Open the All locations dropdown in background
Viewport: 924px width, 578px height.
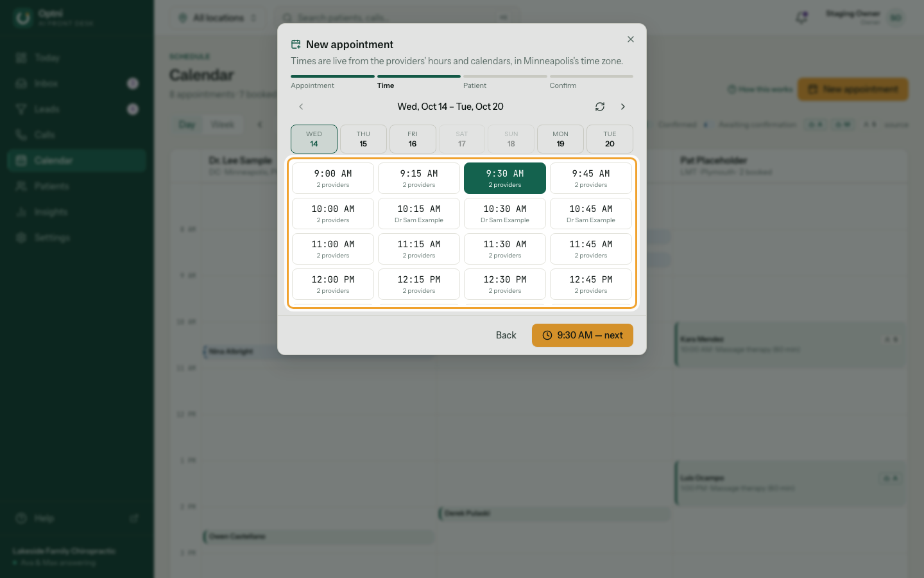[x=218, y=18]
